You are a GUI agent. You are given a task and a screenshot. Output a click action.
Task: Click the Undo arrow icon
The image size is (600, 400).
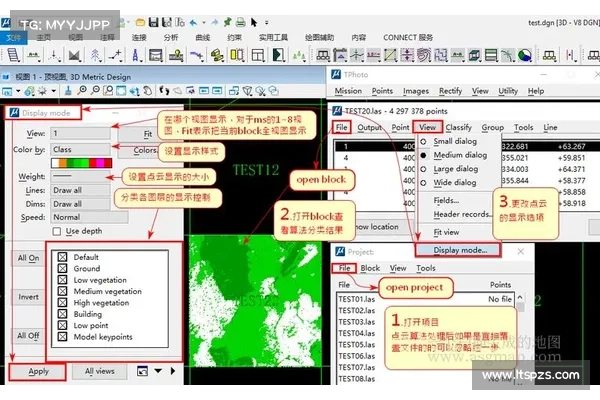pyautogui.click(x=193, y=23)
